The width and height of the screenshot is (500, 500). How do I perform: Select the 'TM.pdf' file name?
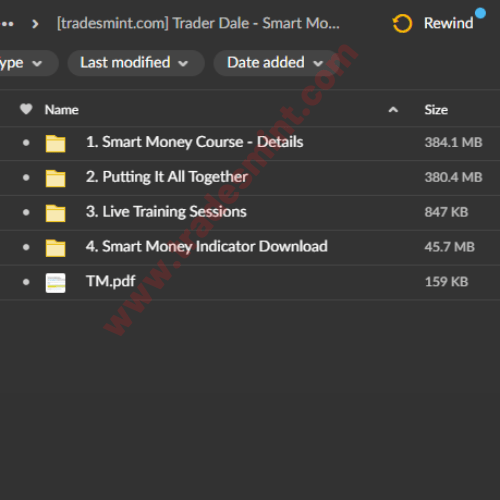pos(111,282)
